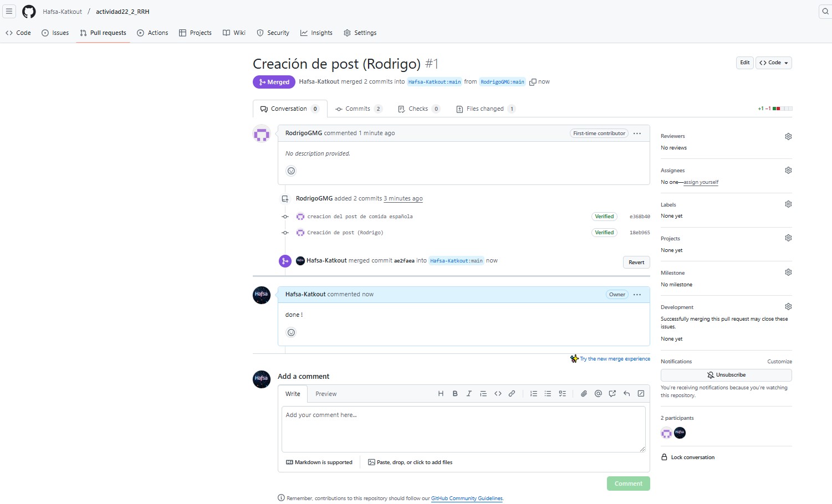
Task: Open the GitHub Community Guidelines link
Action: point(467,498)
